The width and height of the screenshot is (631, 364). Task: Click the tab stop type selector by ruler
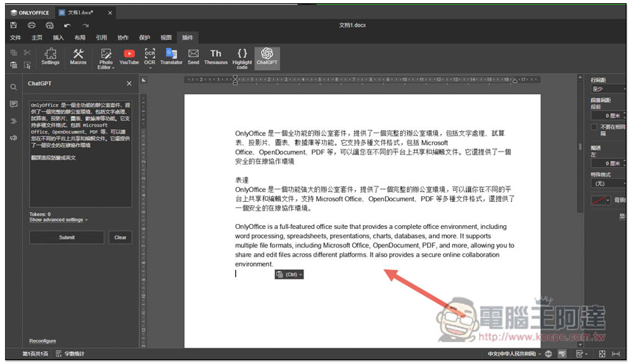[144, 80]
